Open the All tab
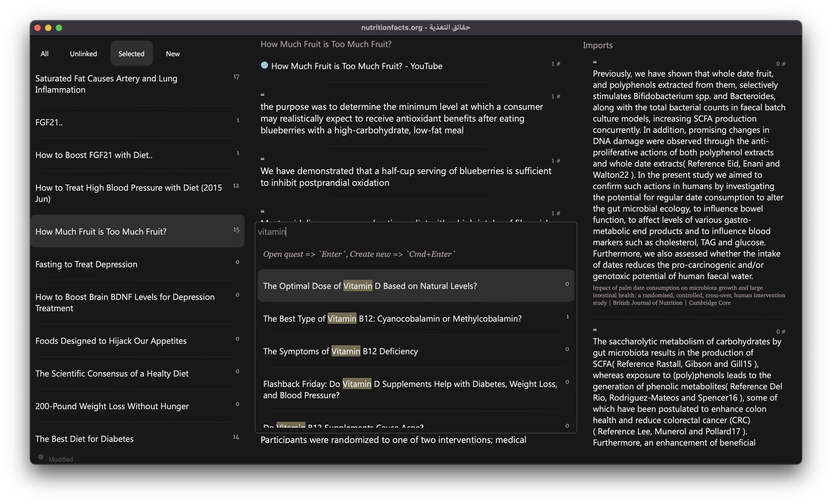This screenshot has width=832, height=504. click(44, 54)
